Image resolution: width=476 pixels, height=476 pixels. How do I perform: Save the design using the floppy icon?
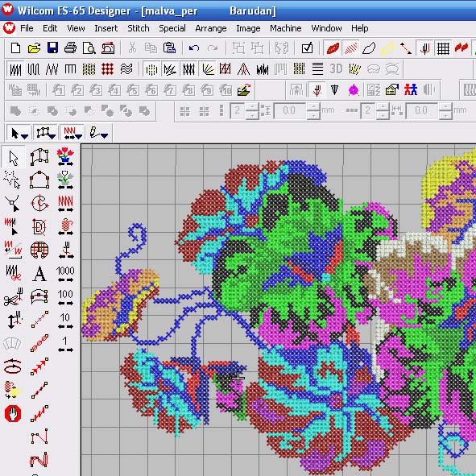pos(52,48)
